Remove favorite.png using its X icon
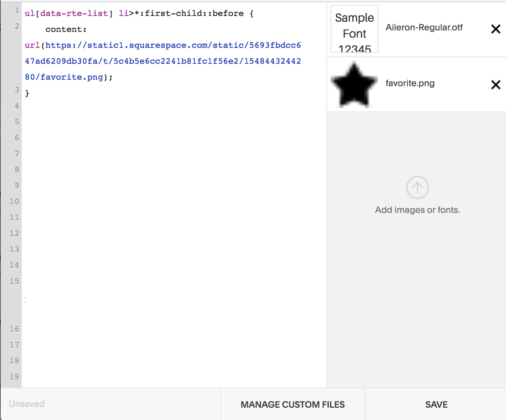The image size is (506, 420). (496, 85)
